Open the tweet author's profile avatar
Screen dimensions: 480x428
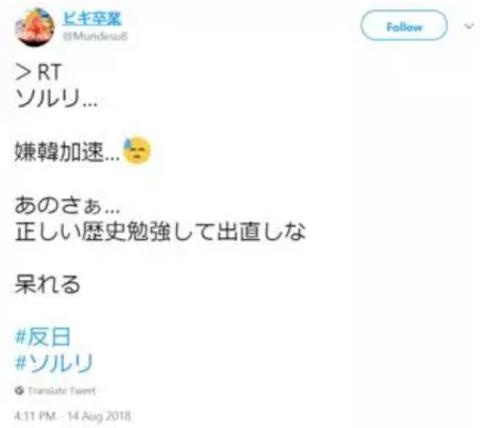point(35,27)
